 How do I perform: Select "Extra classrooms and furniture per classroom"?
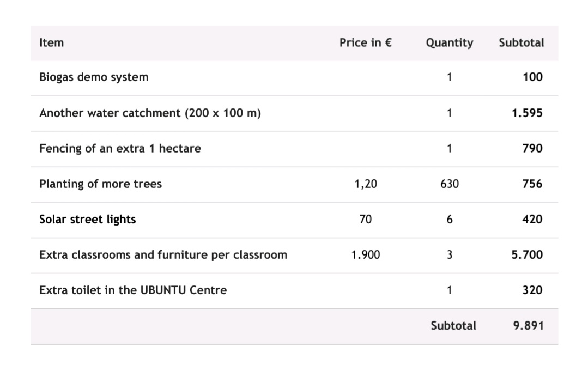(x=163, y=254)
